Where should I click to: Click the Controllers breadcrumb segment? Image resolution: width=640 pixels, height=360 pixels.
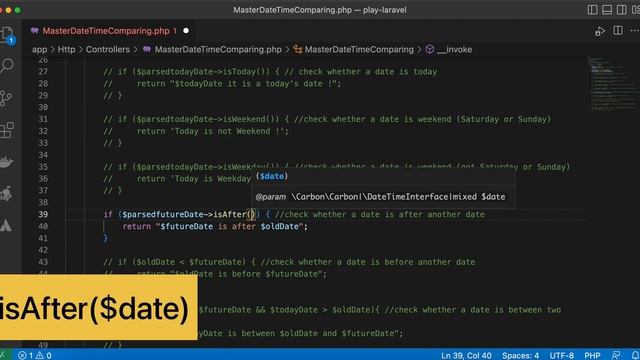[x=108, y=49]
